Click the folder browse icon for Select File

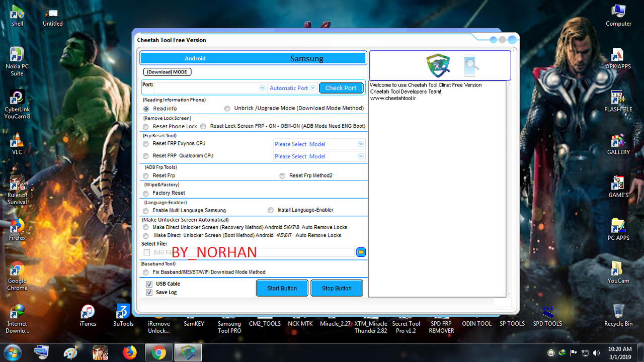(361, 252)
